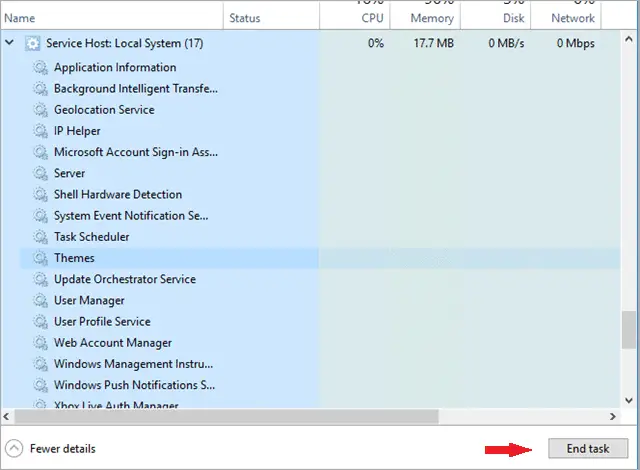Viewport: 640px width, 470px height.
Task: Sort processes by CPU column
Action: [355, 16]
